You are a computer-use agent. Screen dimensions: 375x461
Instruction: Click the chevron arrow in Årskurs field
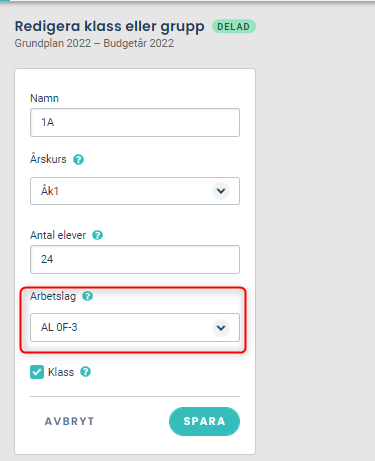point(221,191)
